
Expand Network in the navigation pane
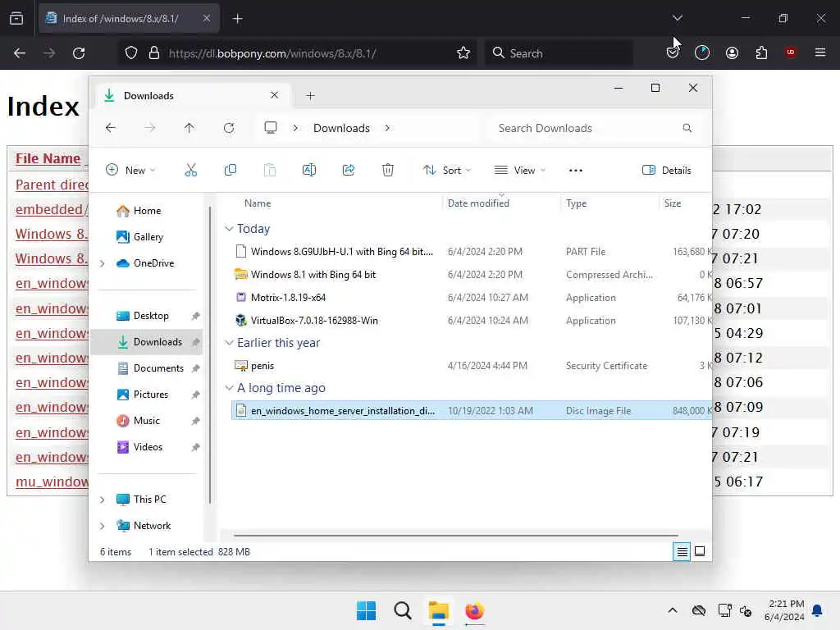pyautogui.click(x=103, y=526)
